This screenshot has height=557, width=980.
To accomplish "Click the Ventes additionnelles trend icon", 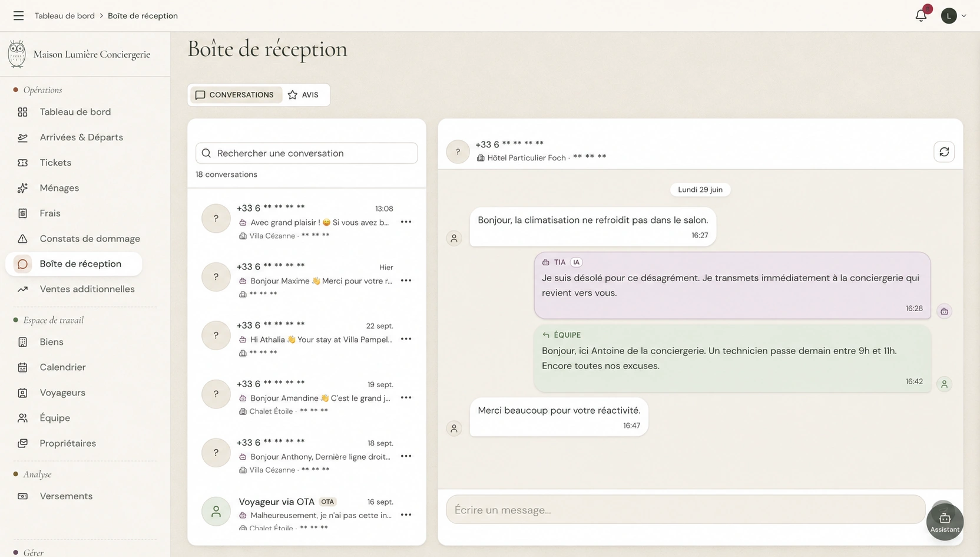I will (x=23, y=289).
